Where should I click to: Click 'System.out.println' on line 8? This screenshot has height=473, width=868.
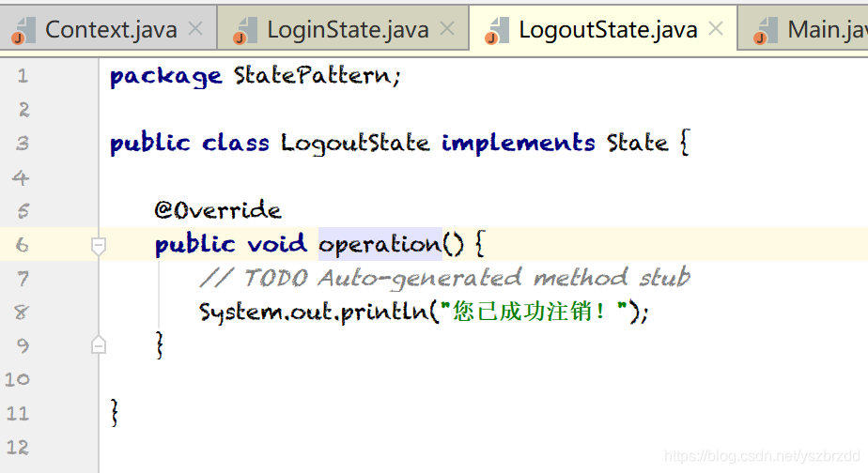314,312
